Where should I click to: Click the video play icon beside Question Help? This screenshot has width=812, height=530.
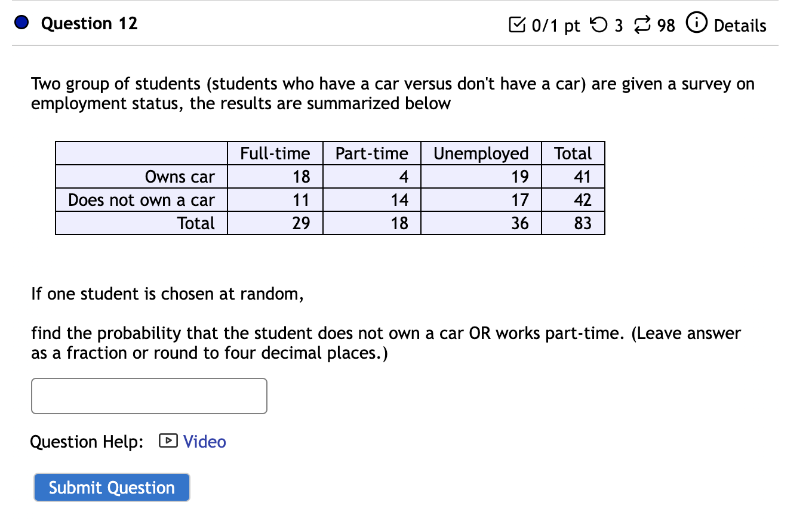tap(169, 441)
